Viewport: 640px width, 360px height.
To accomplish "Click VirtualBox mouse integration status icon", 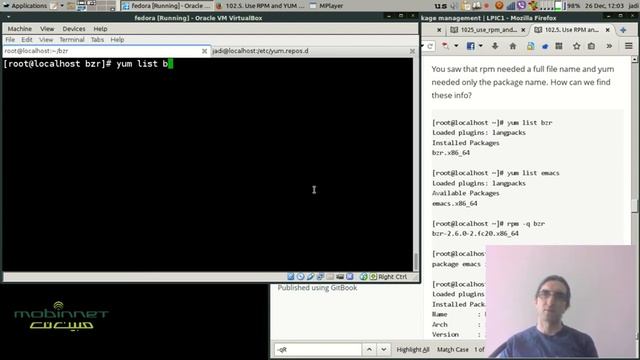I will [363, 277].
